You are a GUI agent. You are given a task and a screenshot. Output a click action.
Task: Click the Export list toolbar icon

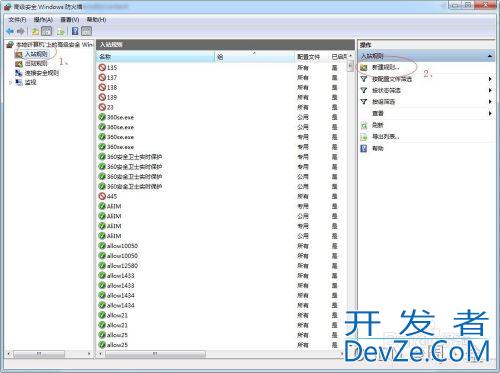pyautogui.click(x=61, y=32)
